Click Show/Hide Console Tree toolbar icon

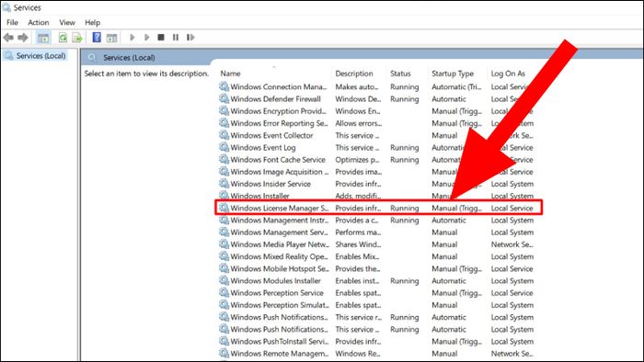43,38
